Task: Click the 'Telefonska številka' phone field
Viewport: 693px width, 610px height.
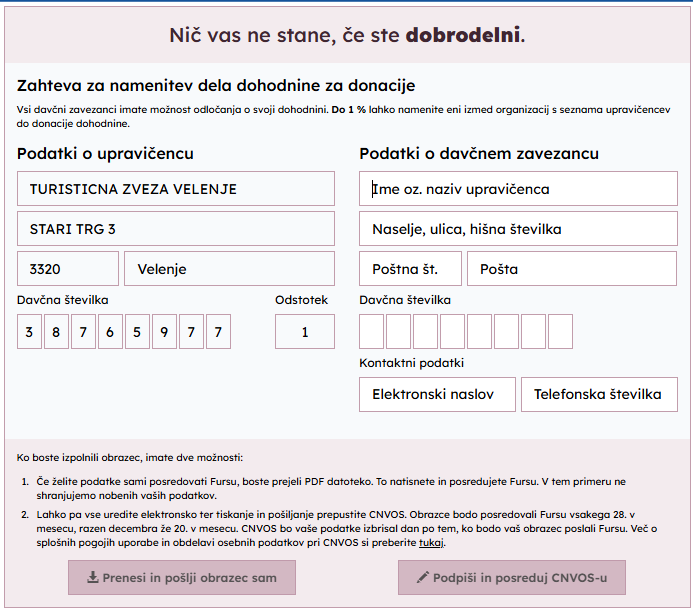Action: (598, 394)
